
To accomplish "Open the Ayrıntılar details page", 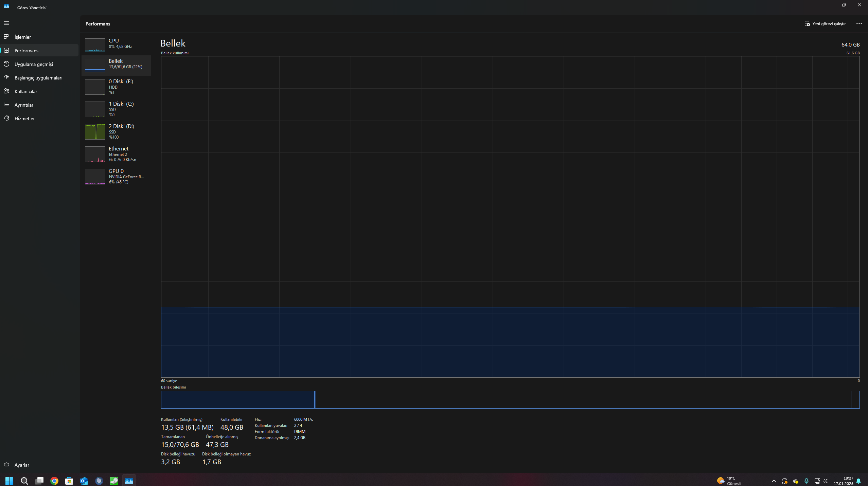I will [24, 105].
